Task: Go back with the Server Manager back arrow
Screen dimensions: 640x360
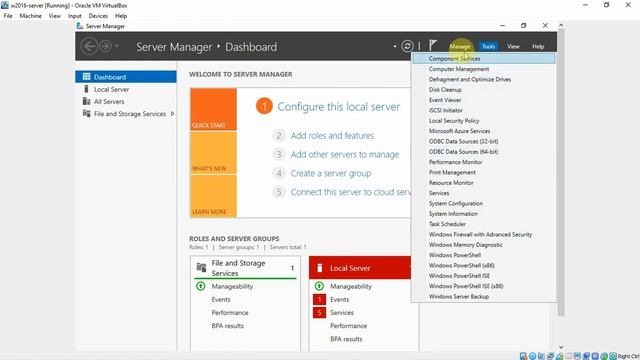Action: click(89, 46)
